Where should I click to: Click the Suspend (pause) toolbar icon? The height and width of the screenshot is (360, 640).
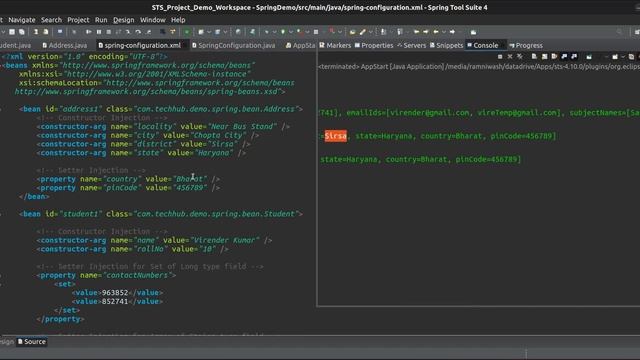(x=99, y=32)
